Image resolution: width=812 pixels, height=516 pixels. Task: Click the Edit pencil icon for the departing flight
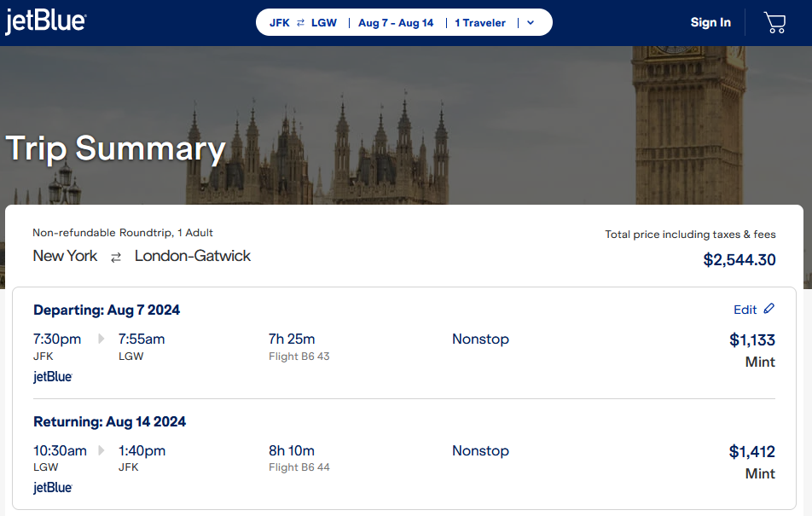[x=770, y=309]
